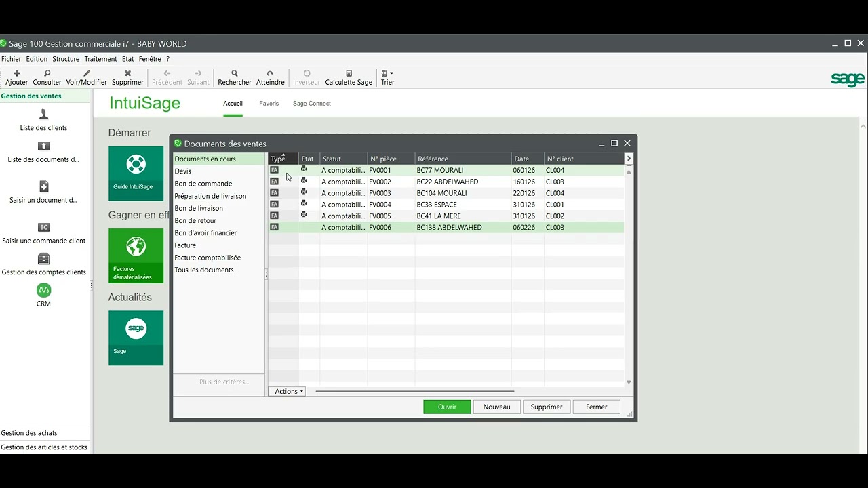Click the Etat printer icon for FV0005
The width and height of the screenshot is (868, 488).
[x=304, y=215]
